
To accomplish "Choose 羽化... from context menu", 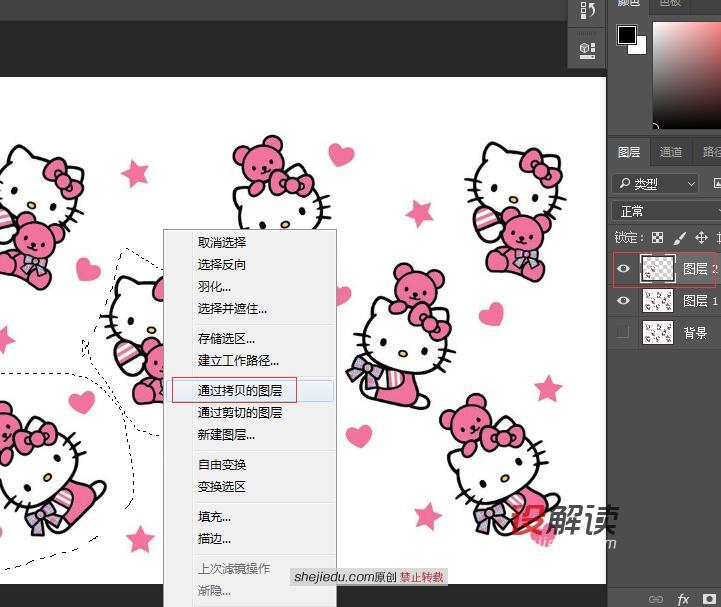I will (x=214, y=286).
